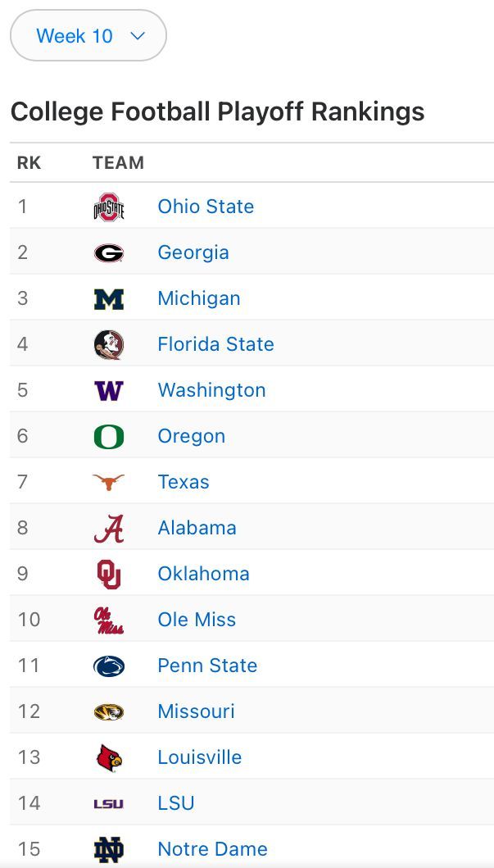Click the Washington W logo
This screenshot has height=868, width=494.
(x=109, y=391)
